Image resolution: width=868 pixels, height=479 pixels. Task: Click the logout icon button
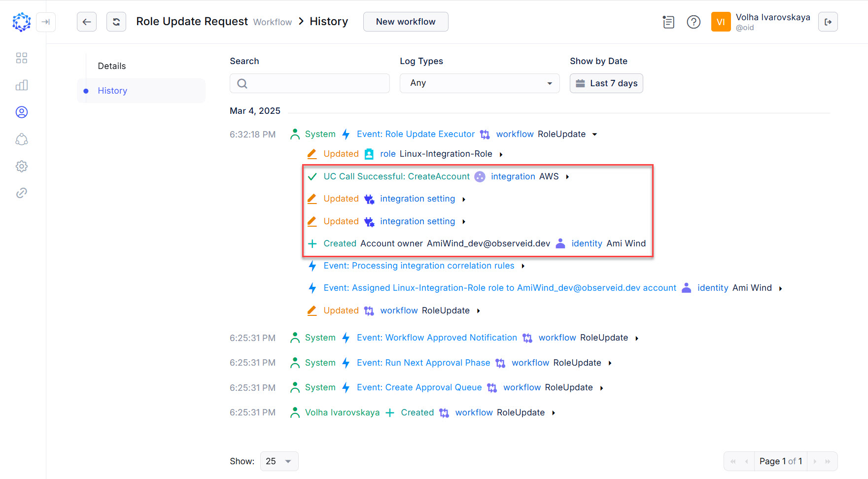click(x=828, y=22)
